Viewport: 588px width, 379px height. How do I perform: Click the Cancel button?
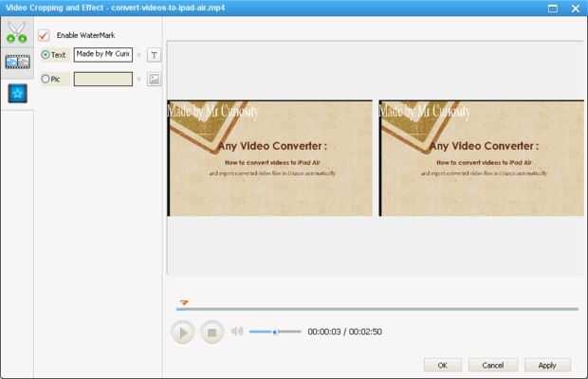(x=493, y=365)
